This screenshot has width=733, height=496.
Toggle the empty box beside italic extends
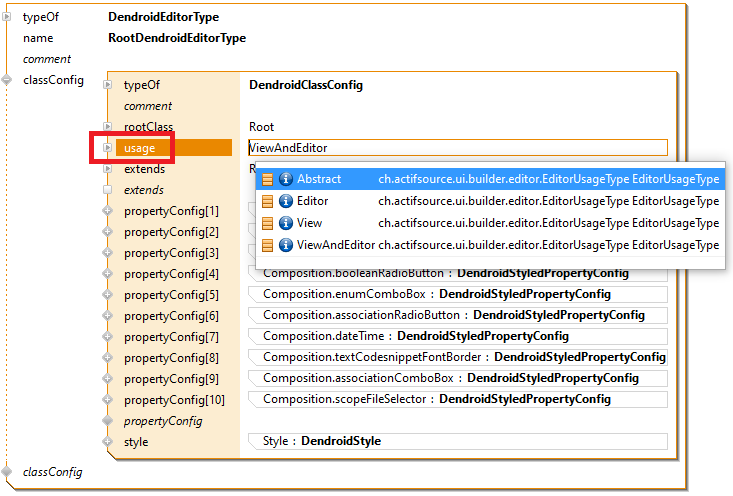click(x=108, y=190)
